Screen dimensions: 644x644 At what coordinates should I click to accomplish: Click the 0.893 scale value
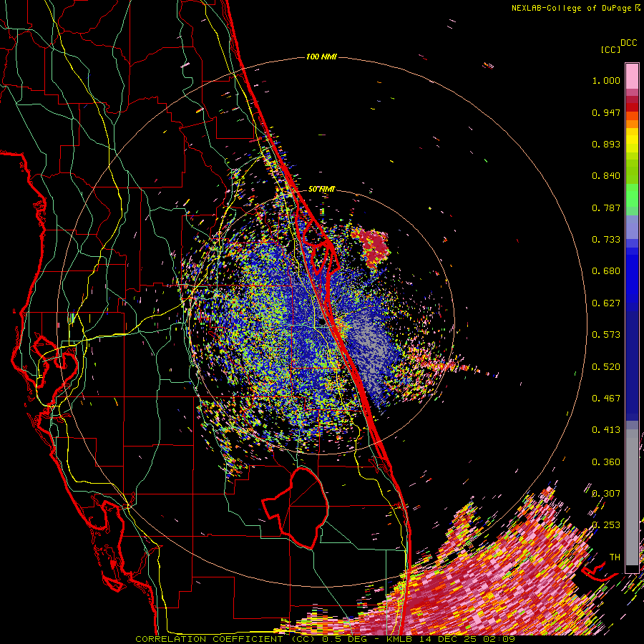click(606, 144)
